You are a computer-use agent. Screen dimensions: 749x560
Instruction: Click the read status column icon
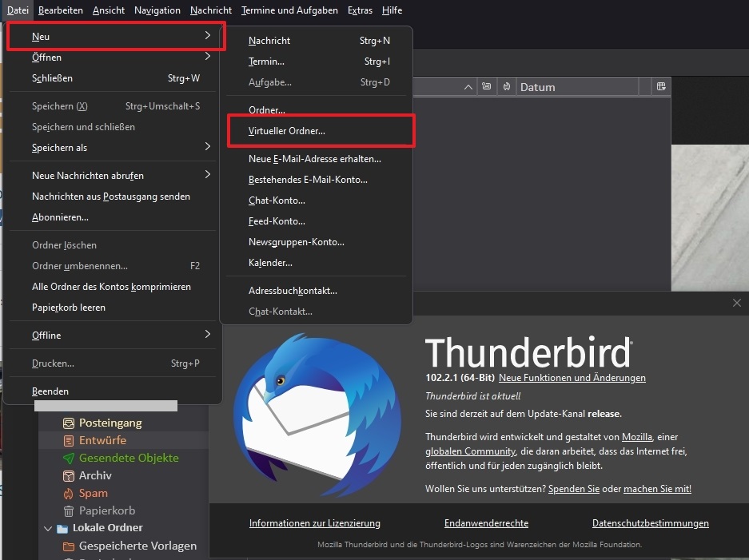(x=486, y=86)
